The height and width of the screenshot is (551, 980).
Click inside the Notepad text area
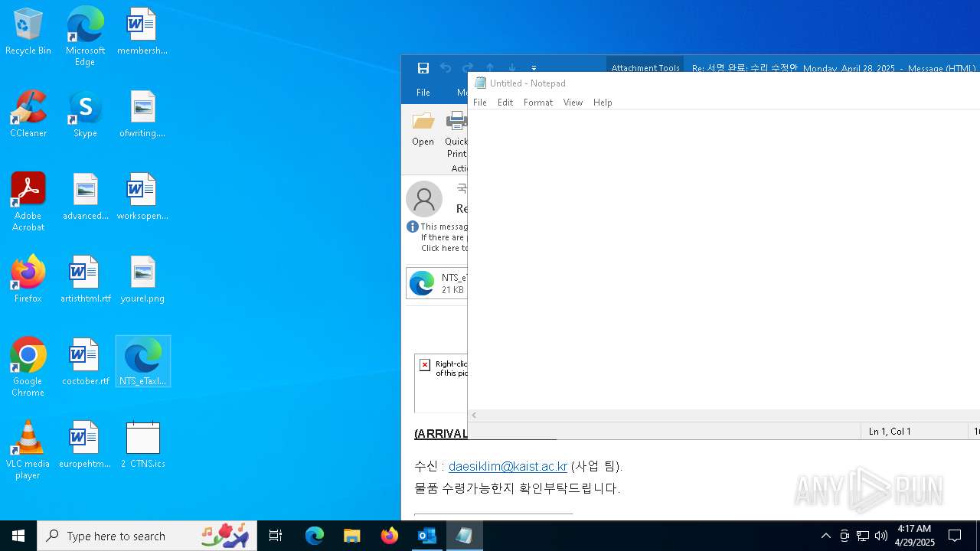click(x=724, y=259)
